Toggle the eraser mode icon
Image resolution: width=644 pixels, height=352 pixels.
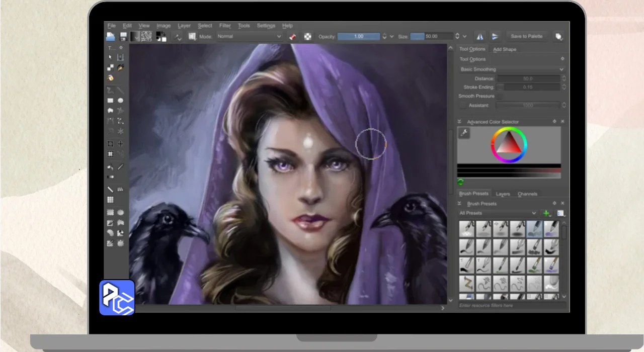point(293,37)
